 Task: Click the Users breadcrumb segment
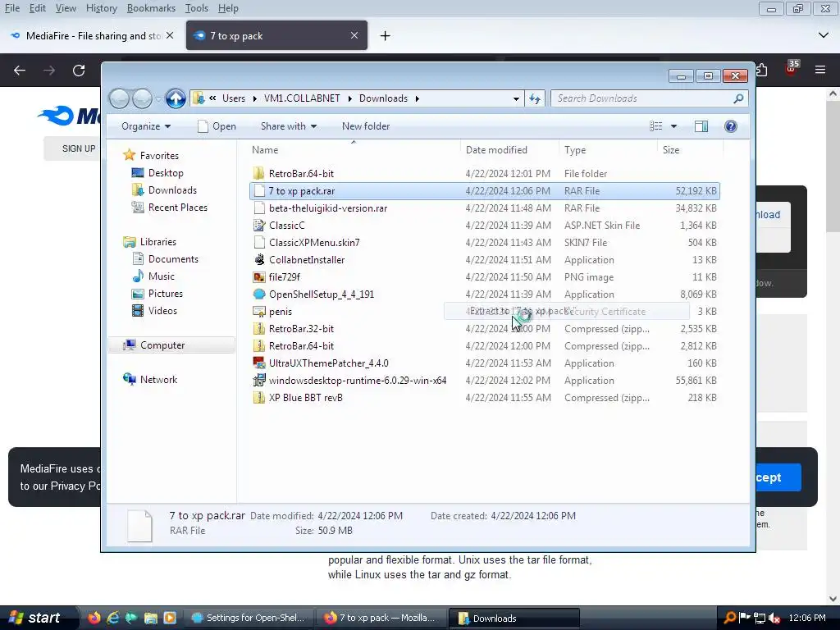tap(234, 98)
